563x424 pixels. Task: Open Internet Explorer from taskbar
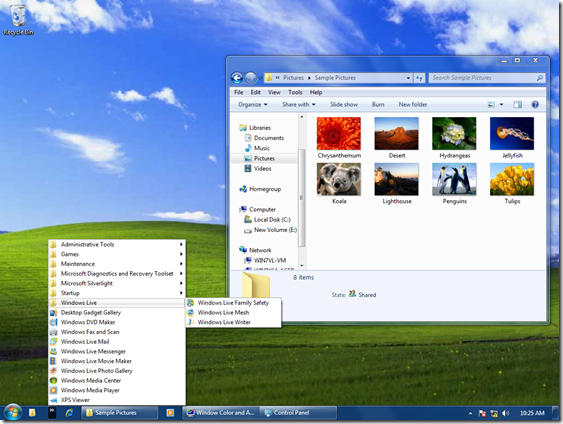(69, 413)
